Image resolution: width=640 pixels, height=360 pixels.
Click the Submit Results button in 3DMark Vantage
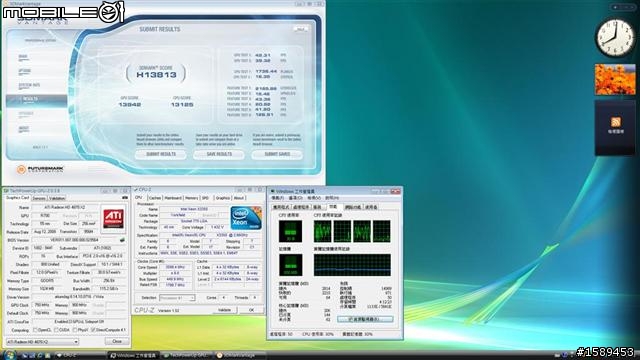pyautogui.click(x=161, y=154)
